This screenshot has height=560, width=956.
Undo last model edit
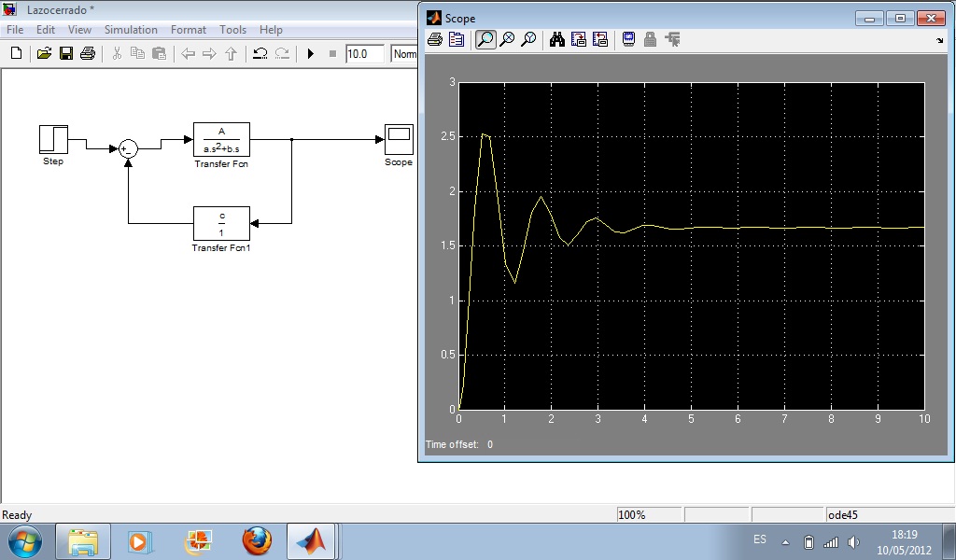pyautogui.click(x=260, y=53)
